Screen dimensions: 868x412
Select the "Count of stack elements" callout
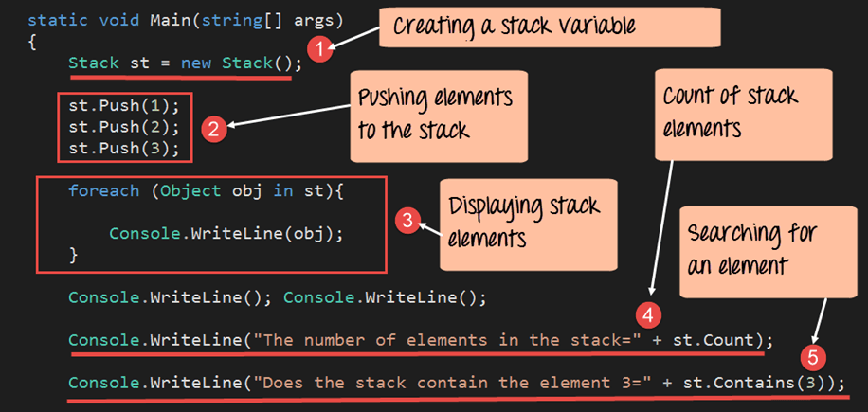tap(730, 109)
